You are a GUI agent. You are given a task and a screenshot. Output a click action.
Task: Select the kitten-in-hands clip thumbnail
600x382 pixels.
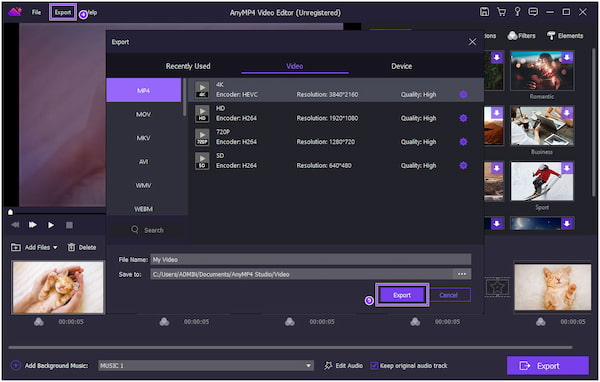tap(58, 287)
